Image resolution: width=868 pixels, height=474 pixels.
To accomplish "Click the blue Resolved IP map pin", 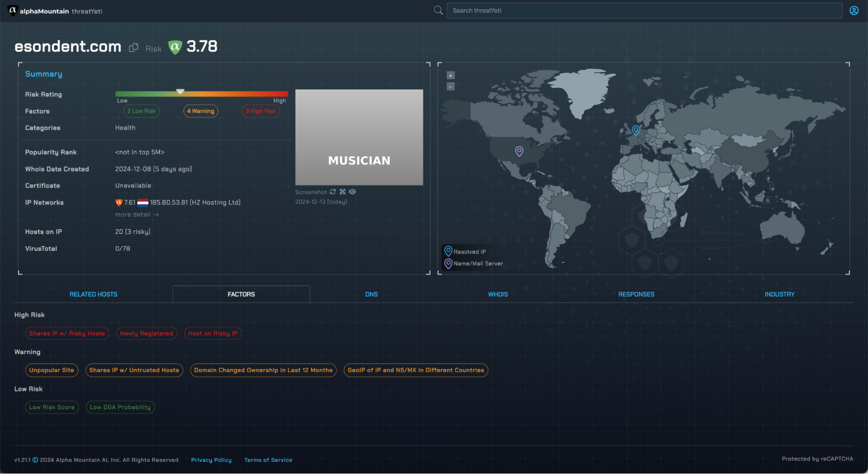I will (x=636, y=130).
